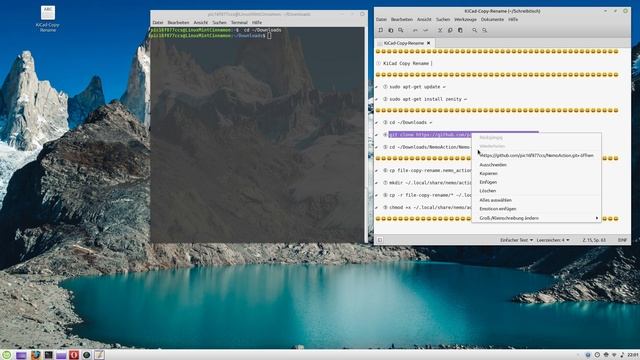This screenshot has height=360, width=640.
Task: Click the EINF insert mode indicator
Action: point(622,240)
